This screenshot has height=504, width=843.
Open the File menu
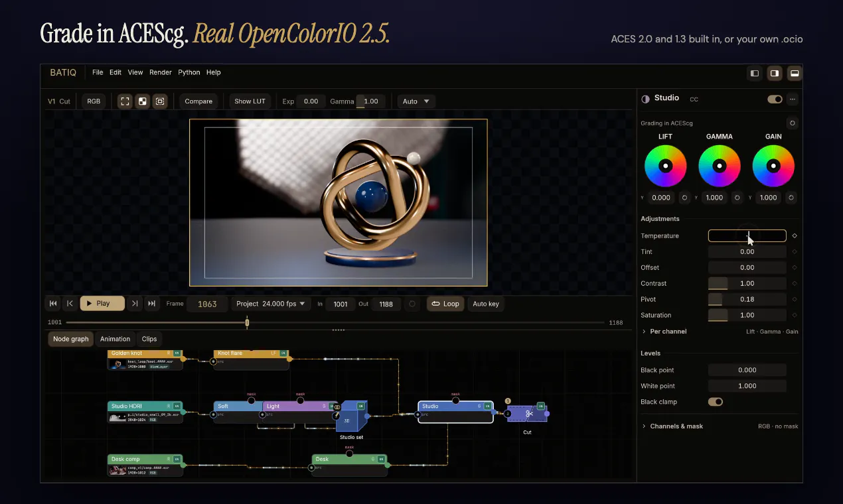(x=98, y=72)
